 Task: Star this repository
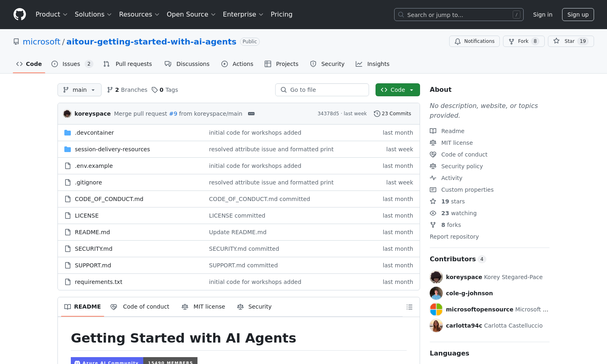point(571,41)
